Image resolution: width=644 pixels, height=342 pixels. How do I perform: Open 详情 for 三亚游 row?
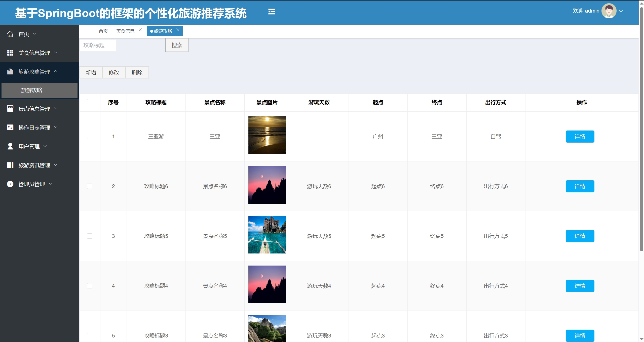[x=580, y=136]
